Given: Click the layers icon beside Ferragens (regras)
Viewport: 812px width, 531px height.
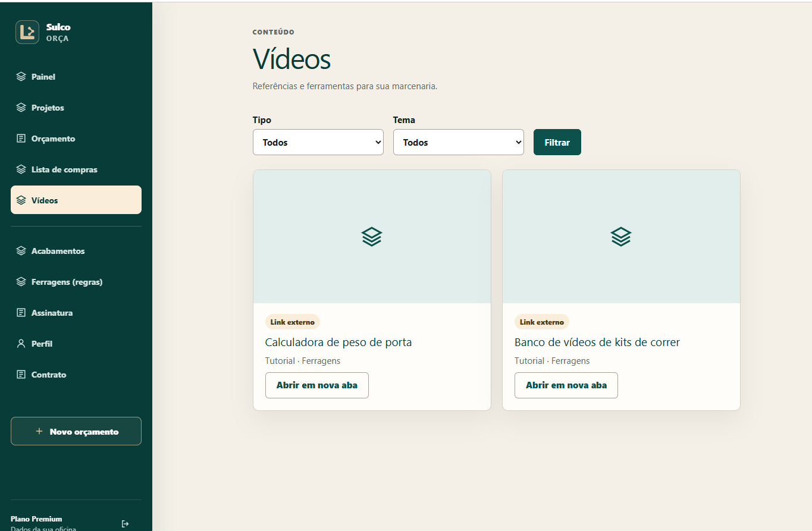Looking at the screenshot, I should [x=21, y=282].
